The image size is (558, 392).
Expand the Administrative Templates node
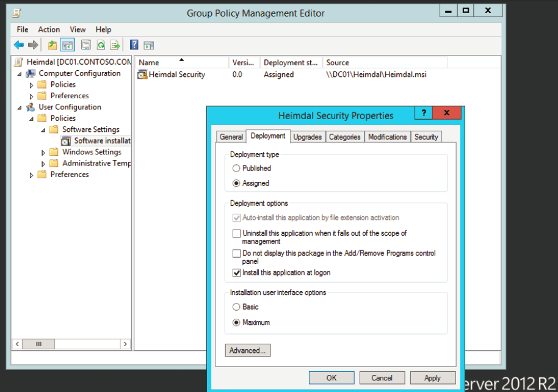click(43, 164)
